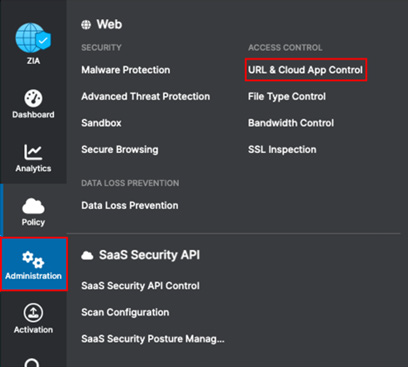Select SSL Inspection
Image resolution: width=408 pixels, height=367 pixels.
click(x=282, y=150)
